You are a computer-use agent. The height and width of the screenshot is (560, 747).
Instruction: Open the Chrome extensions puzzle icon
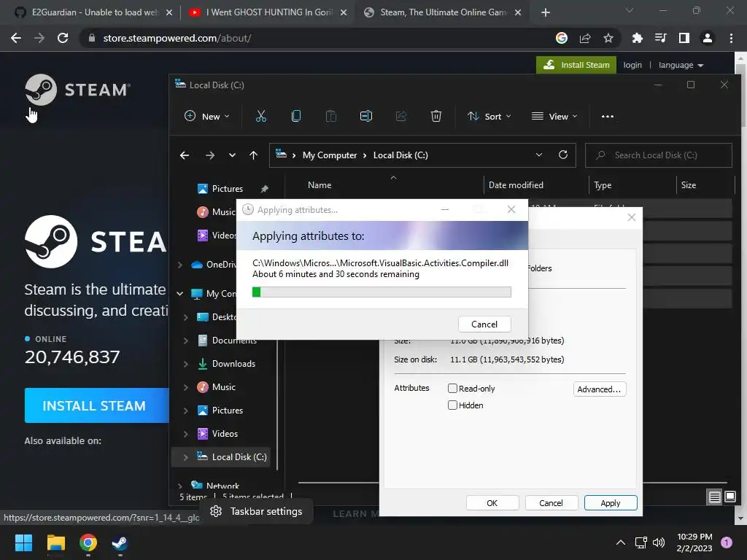[x=637, y=38]
